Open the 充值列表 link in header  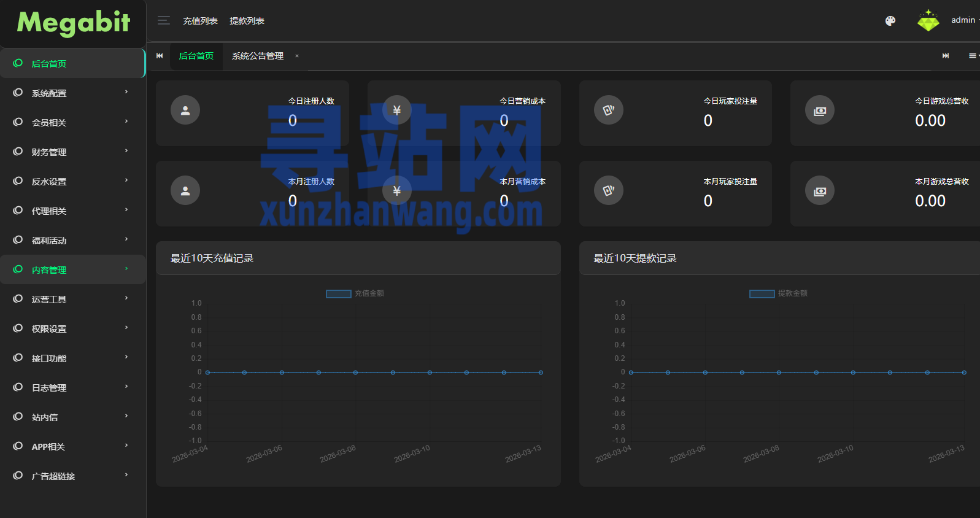point(200,21)
